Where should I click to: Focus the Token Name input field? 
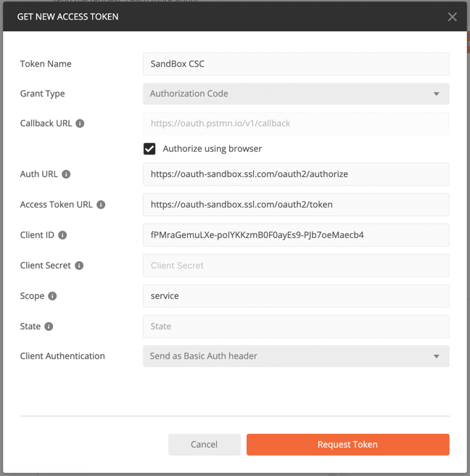pyautogui.click(x=296, y=64)
